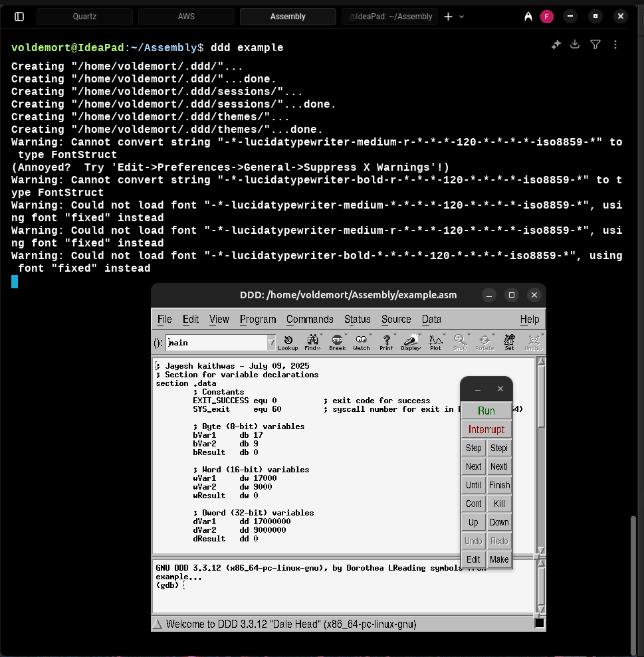This screenshot has width=644, height=657.
Task: Click the Make button
Action: pyautogui.click(x=499, y=559)
